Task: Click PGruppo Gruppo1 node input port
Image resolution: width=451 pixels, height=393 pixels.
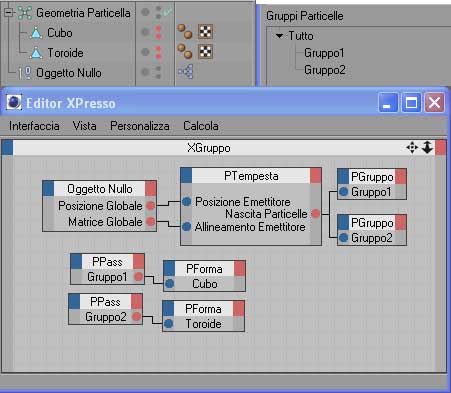Action: [343, 192]
